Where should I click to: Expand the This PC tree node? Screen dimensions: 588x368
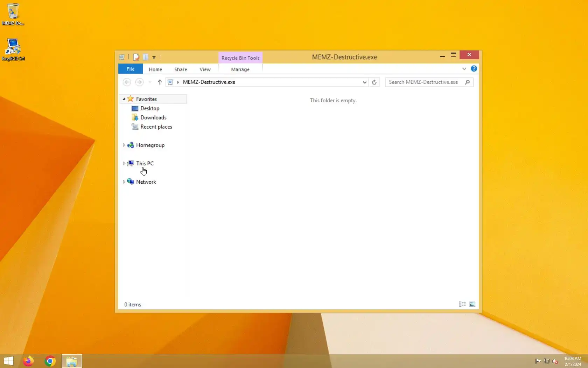124,163
